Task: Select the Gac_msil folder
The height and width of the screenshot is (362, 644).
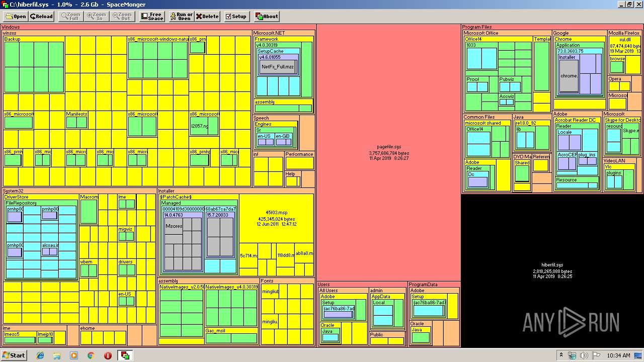Action: pos(231,336)
